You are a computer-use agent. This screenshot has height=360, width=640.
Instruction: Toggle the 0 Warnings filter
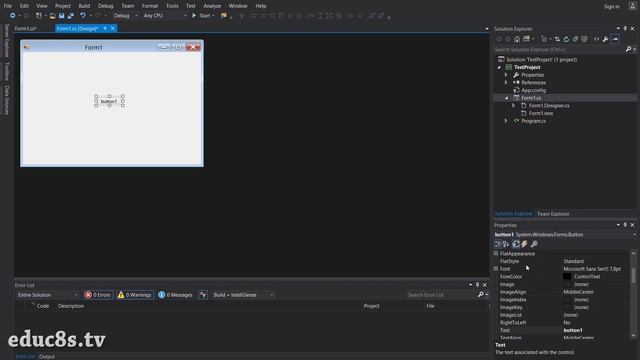click(135, 295)
